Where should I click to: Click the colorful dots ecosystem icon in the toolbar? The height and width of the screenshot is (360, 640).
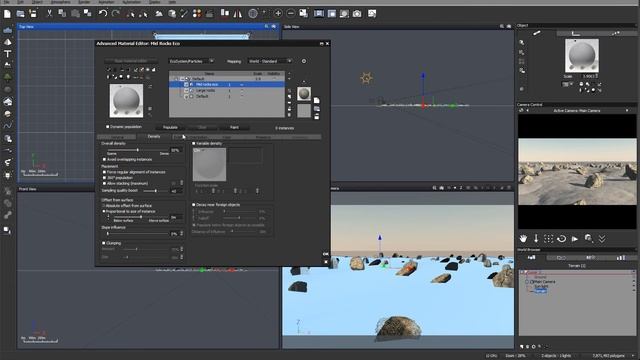pos(197,13)
